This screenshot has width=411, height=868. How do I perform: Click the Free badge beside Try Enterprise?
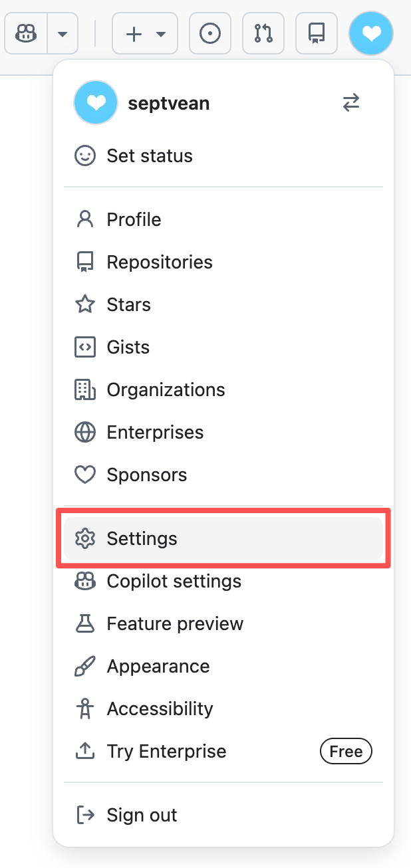click(x=346, y=752)
